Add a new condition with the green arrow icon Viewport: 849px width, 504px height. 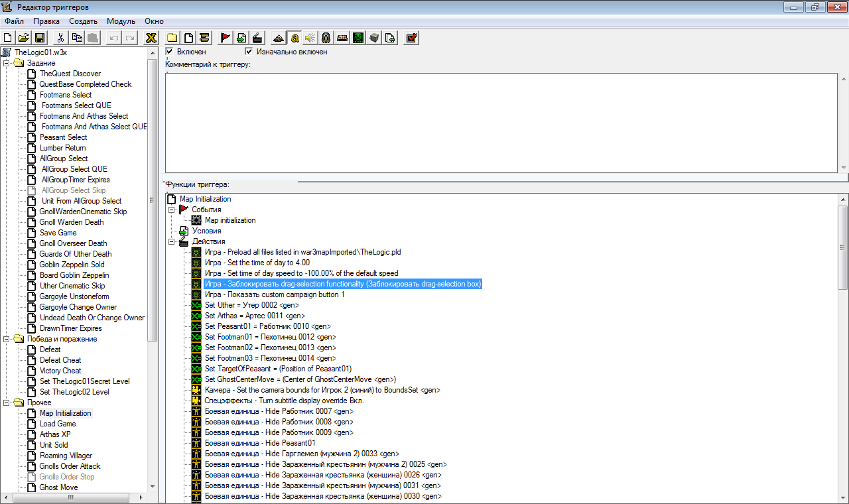point(241,38)
